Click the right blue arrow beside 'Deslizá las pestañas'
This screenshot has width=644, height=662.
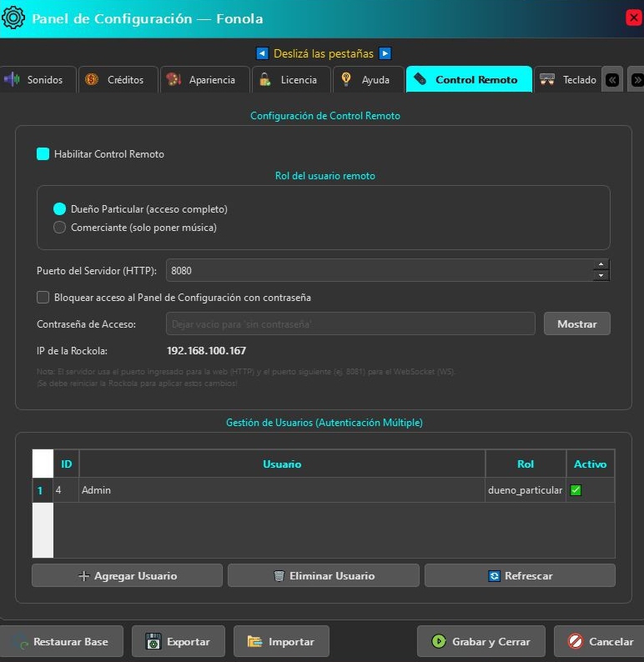pyautogui.click(x=385, y=53)
